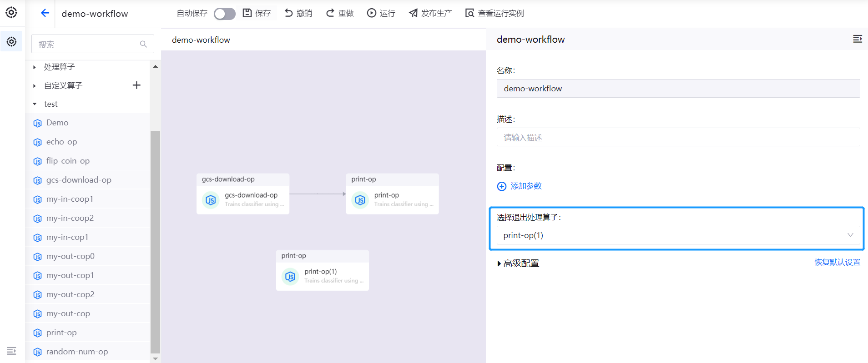Image resolution: width=868 pixels, height=363 pixels.
Task: Expand the 高级配置 advanced settings section
Action: (x=518, y=264)
